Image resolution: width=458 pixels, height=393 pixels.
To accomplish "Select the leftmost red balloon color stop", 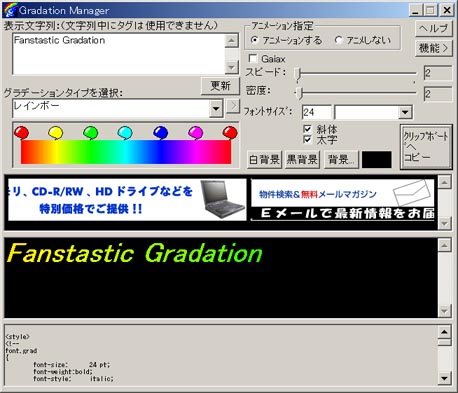I will (21, 133).
